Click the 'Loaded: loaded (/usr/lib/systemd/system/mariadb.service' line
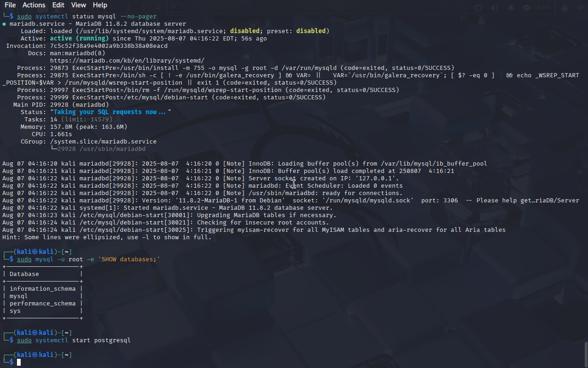This screenshot has height=368, width=588. tap(175, 31)
